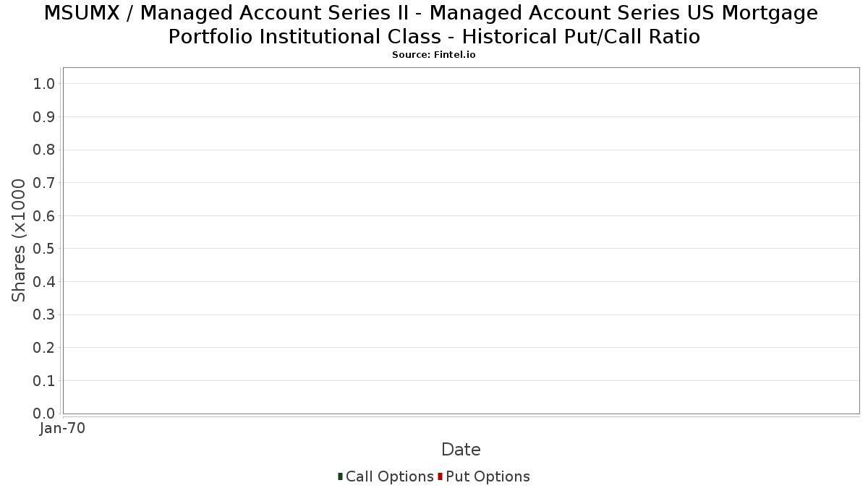Viewport: 868px width, 488px height.
Task: Click the red Put Options legend swatch
Action: tap(440, 476)
